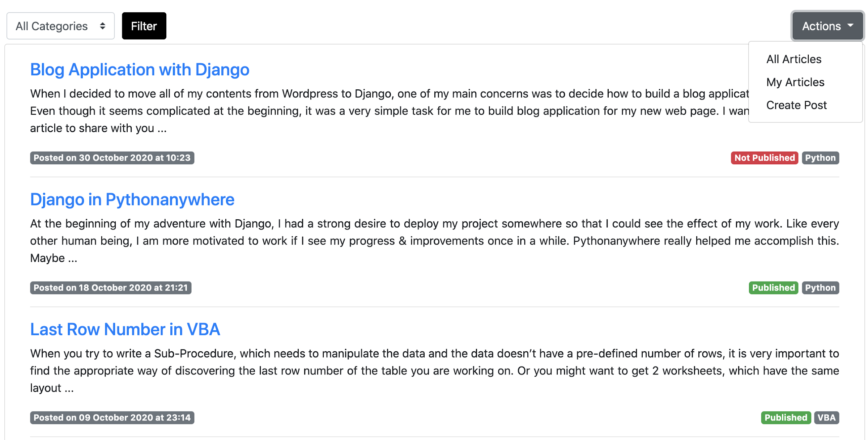
Task: Click Published badge on Pythonanywhere post
Action: [x=773, y=288]
